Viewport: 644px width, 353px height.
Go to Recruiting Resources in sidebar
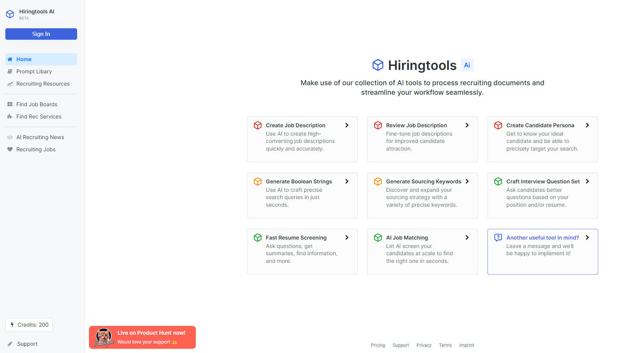[41, 84]
